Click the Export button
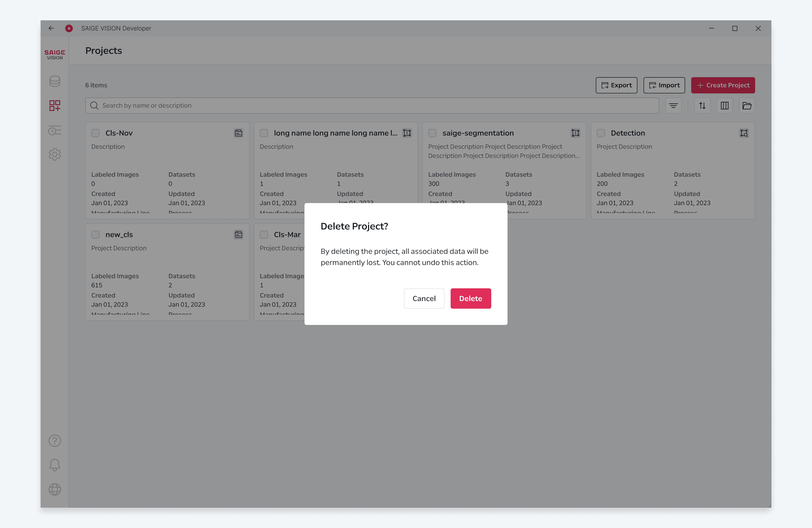The image size is (812, 528). 616,85
